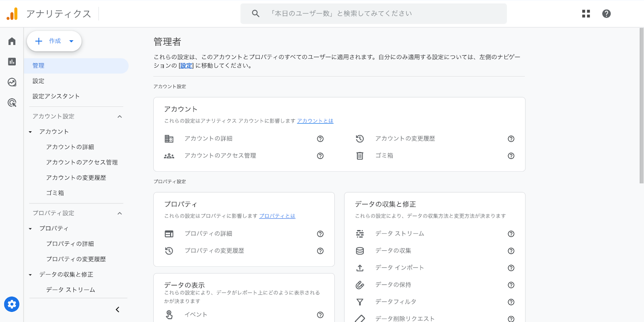Open the Explore icon in left rail
The height and width of the screenshot is (322, 644).
[12, 82]
